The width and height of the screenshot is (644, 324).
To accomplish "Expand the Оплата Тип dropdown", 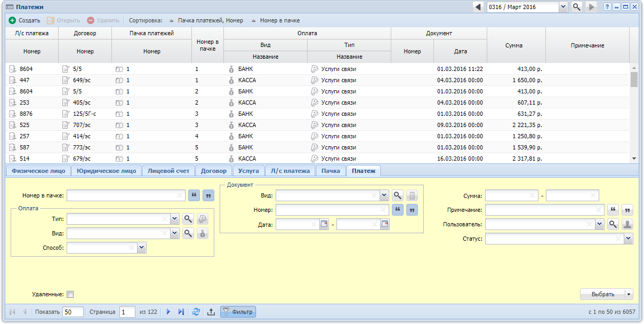I will coord(175,219).
